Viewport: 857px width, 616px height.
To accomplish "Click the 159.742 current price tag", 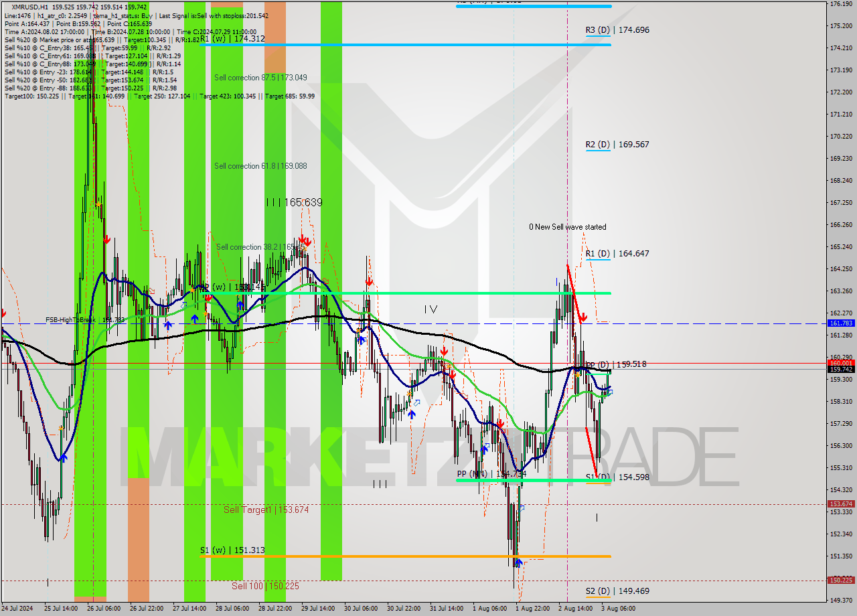I will click(841, 370).
